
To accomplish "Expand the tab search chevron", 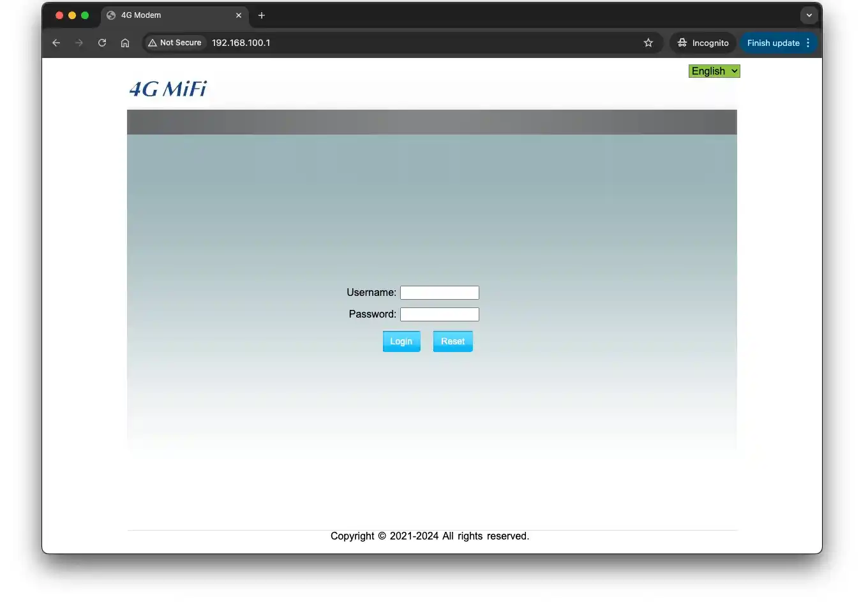I will click(809, 15).
